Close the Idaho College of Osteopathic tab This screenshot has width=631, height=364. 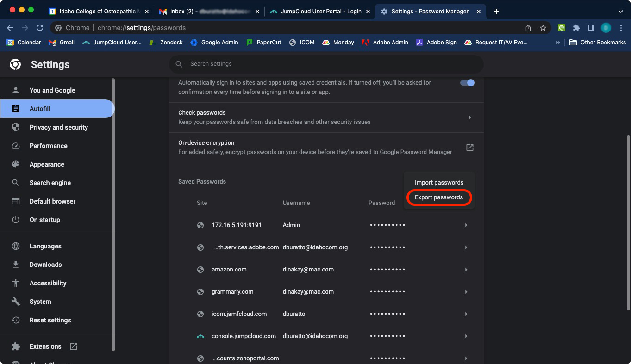coord(146,12)
